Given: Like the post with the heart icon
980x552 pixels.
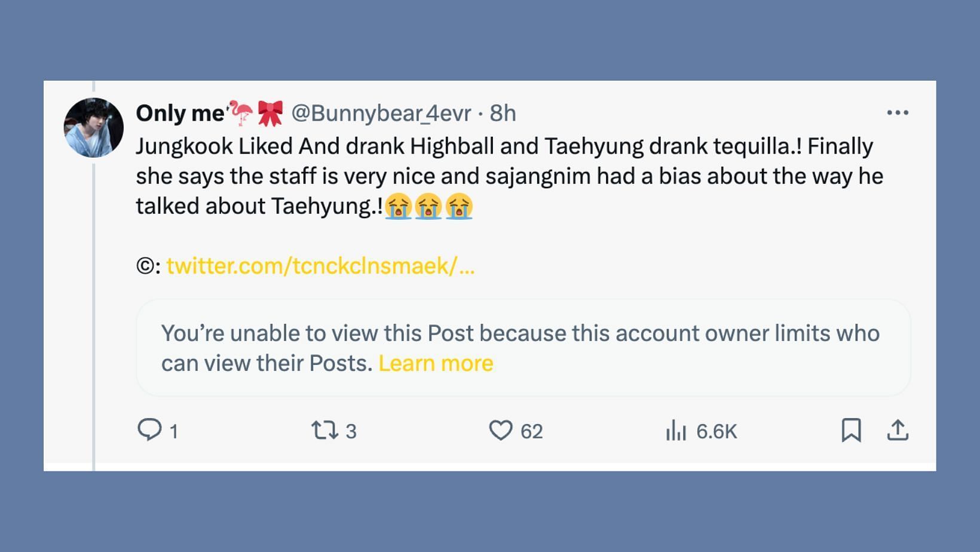Looking at the screenshot, I should click(501, 430).
